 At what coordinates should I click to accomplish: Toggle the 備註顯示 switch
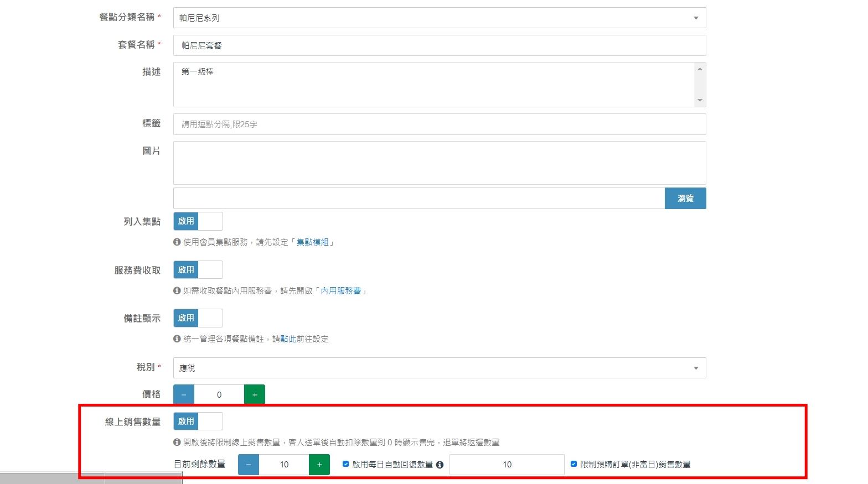coord(198,318)
